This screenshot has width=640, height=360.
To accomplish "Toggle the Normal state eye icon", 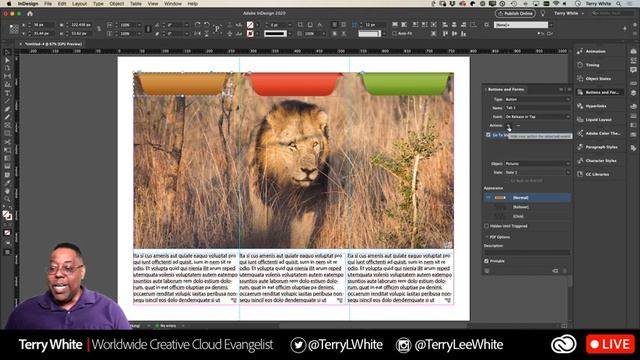I will point(488,198).
